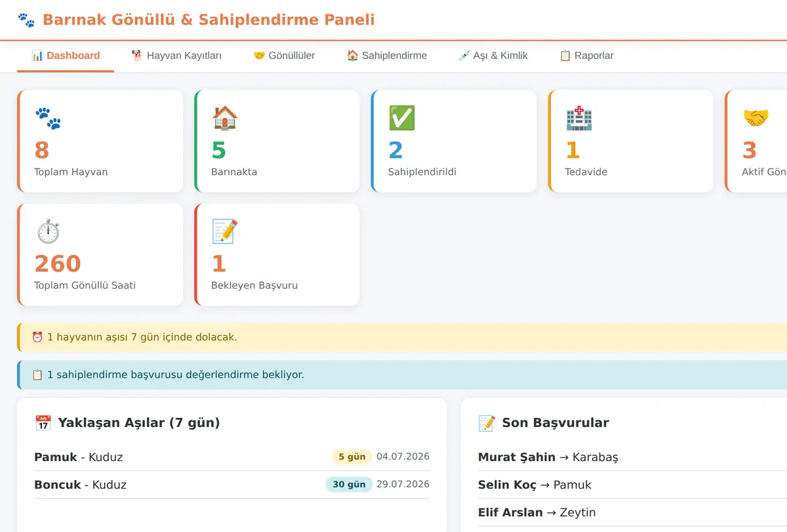The width and height of the screenshot is (787, 532).
Task: Click the 5 gün badge
Action: (x=352, y=457)
